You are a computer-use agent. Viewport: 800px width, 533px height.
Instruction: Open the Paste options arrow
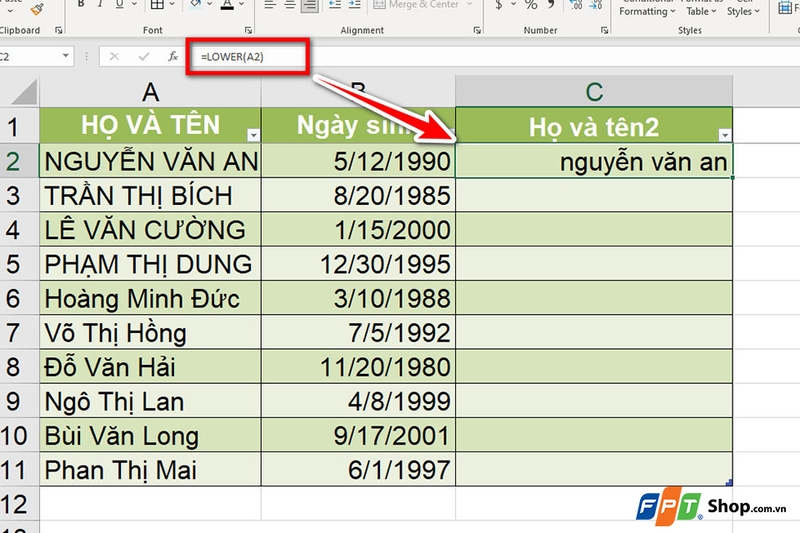[x=10, y=9]
